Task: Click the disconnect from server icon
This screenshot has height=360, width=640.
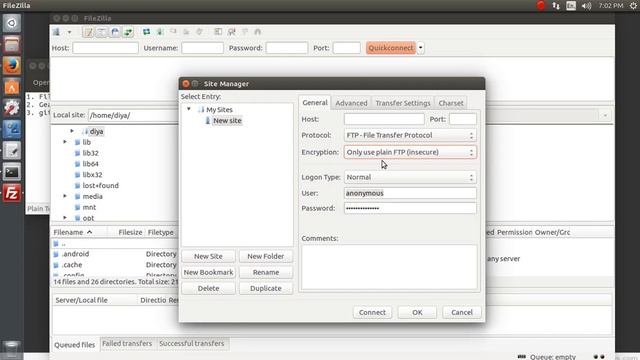Action: [186, 32]
